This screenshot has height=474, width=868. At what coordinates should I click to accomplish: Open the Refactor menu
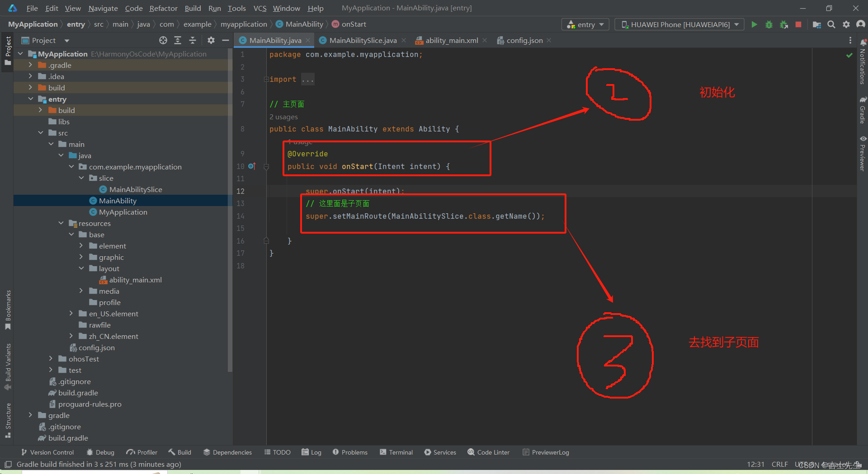pos(163,8)
